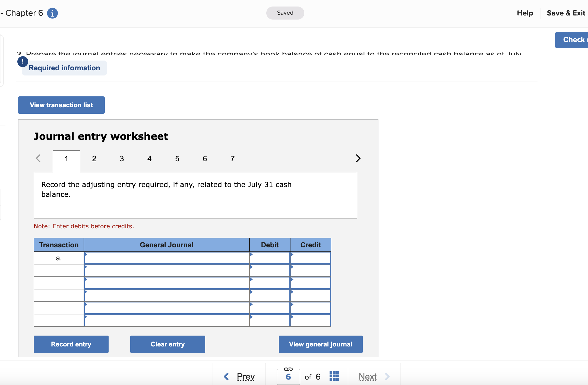
Task: Switch to worksheet tab 2
Action: pos(94,158)
